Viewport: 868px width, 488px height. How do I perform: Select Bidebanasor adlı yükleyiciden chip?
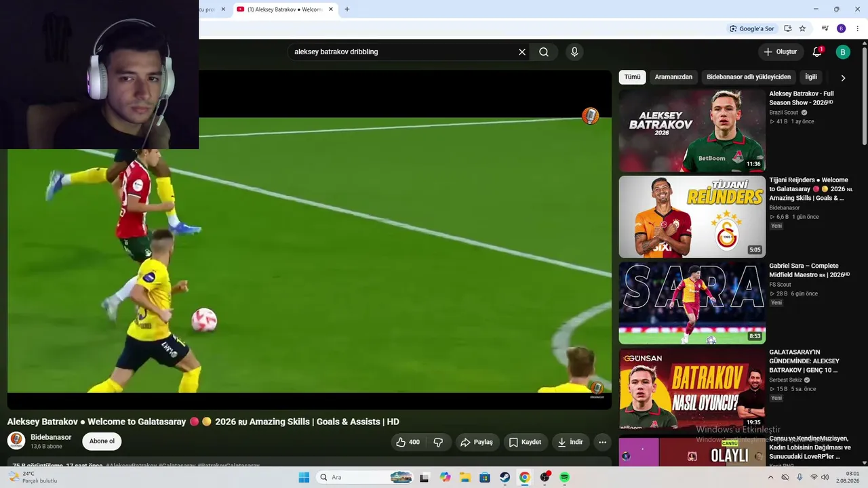pos(749,77)
